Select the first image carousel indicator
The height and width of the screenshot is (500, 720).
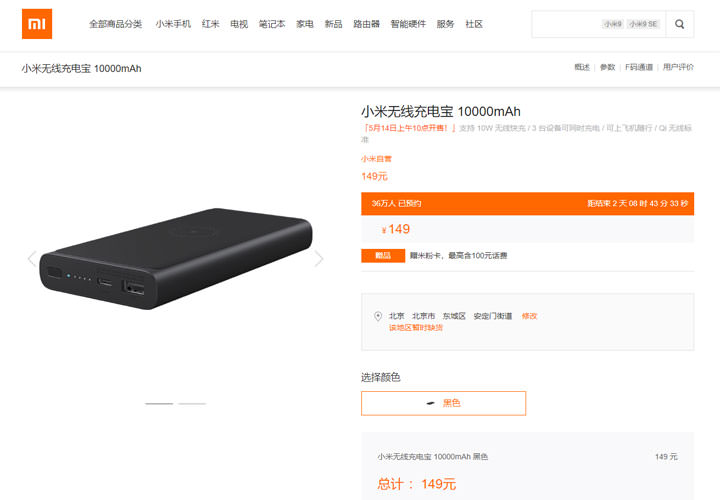[159, 404]
